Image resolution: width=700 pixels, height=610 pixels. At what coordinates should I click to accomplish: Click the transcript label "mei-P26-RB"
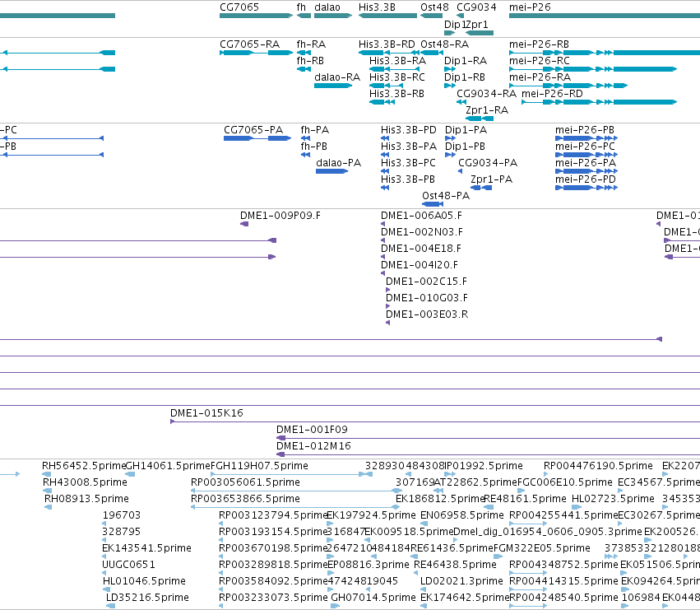pyautogui.click(x=539, y=44)
